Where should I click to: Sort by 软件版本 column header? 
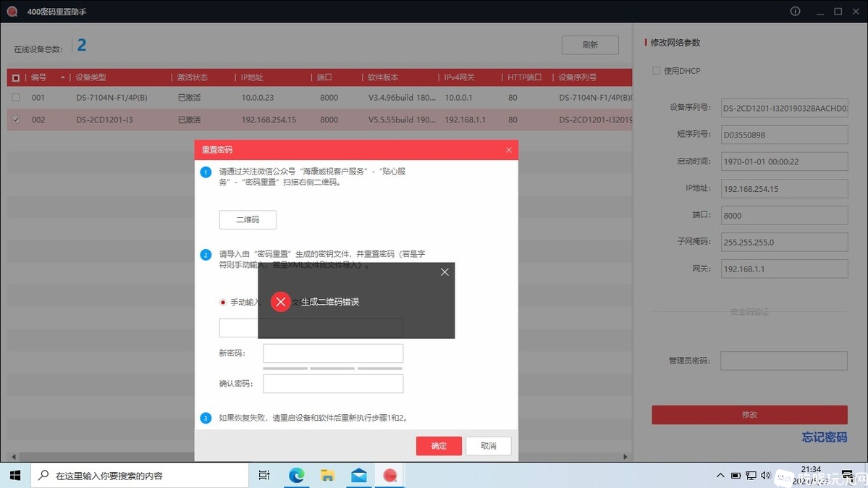coord(383,77)
